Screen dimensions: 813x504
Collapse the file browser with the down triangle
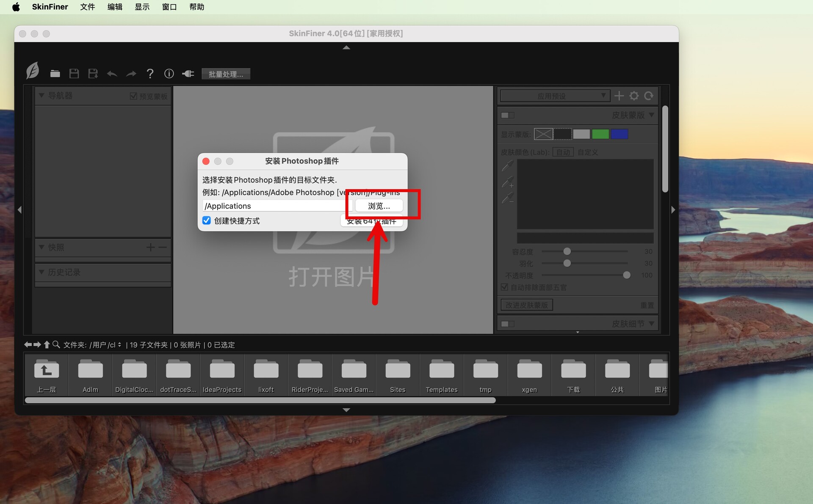tap(346, 410)
